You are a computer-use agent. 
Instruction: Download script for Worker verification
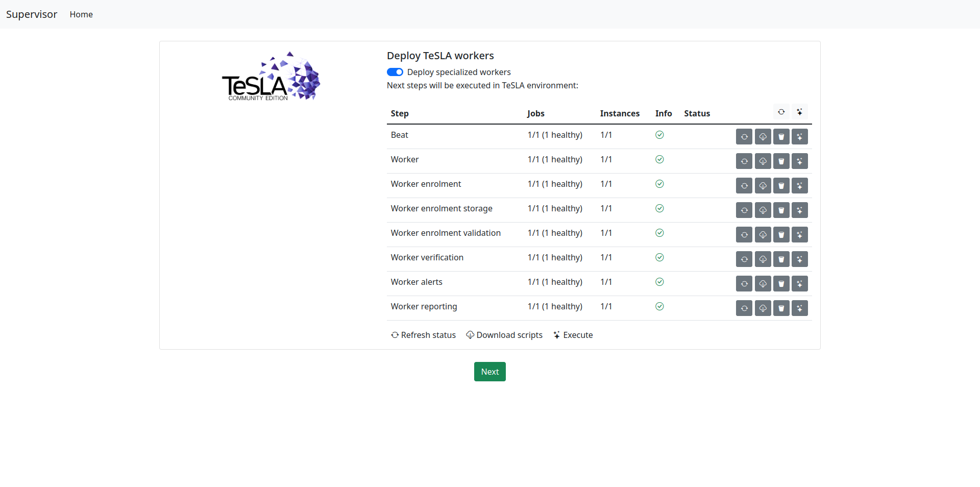(763, 259)
